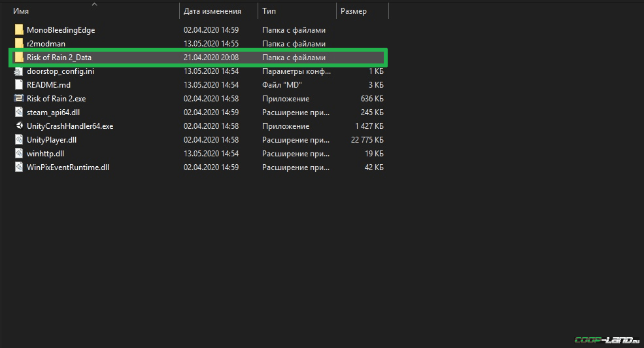Click the 3 КБ size of README.md
The image size is (644, 348).
(x=376, y=84)
